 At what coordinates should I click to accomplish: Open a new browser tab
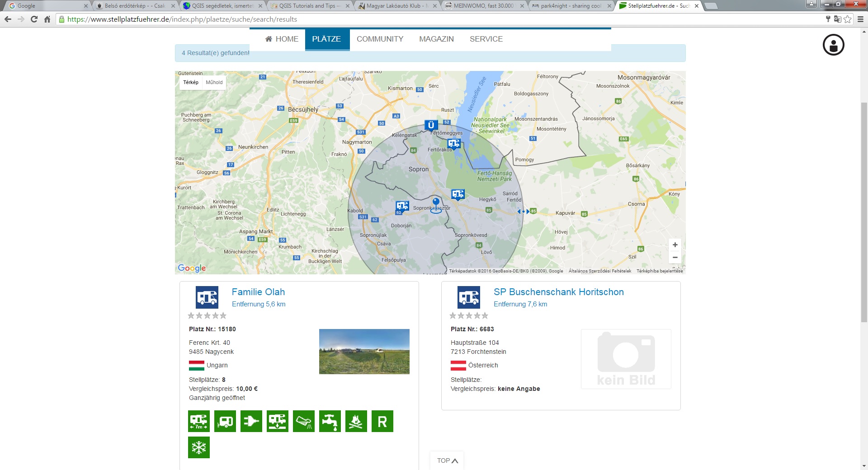[711, 6]
